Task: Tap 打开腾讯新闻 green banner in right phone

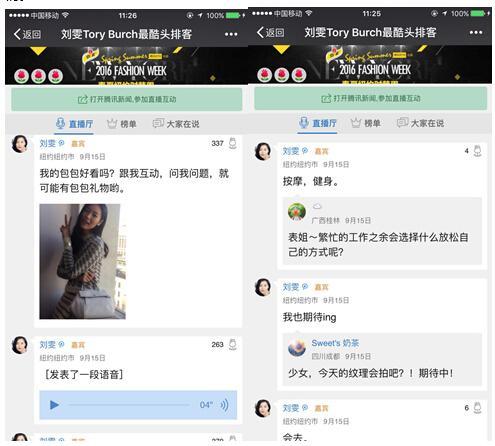Action: pos(371,98)
